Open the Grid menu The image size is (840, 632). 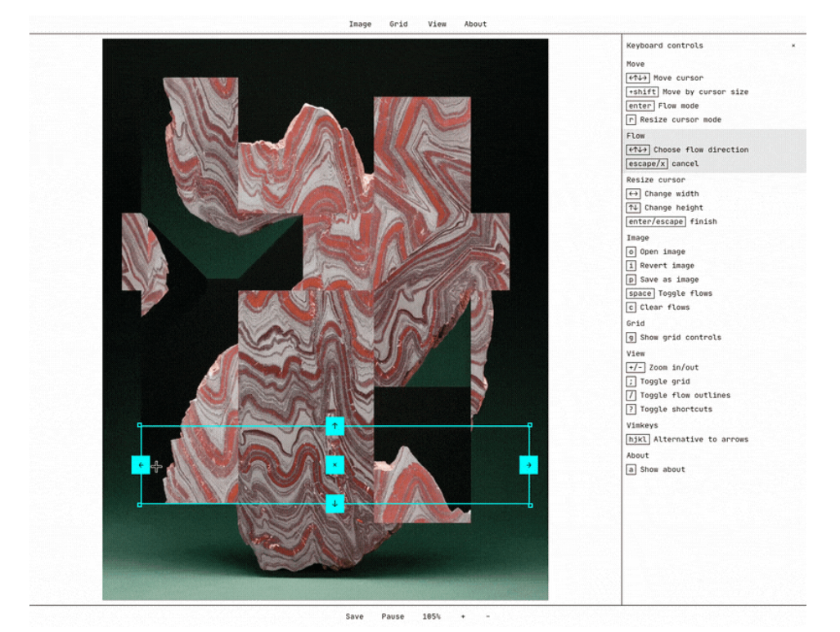coord(398,24)
